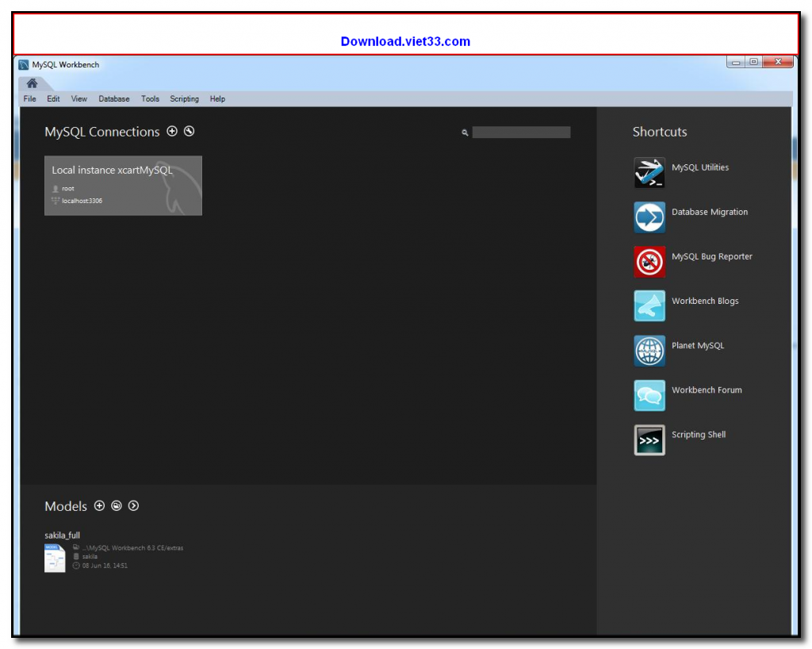Expand more model options with the arrow icon

point(133,505)
